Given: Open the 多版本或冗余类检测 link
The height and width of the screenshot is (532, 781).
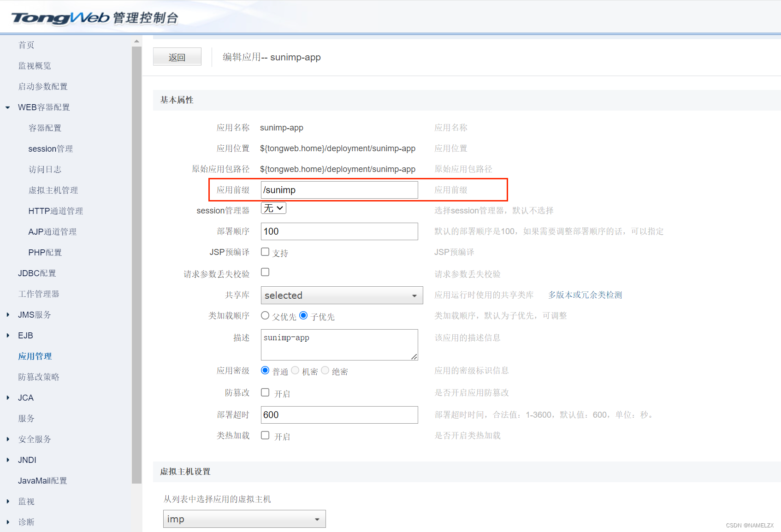Looking at the screenshot, I should point(585,295).
